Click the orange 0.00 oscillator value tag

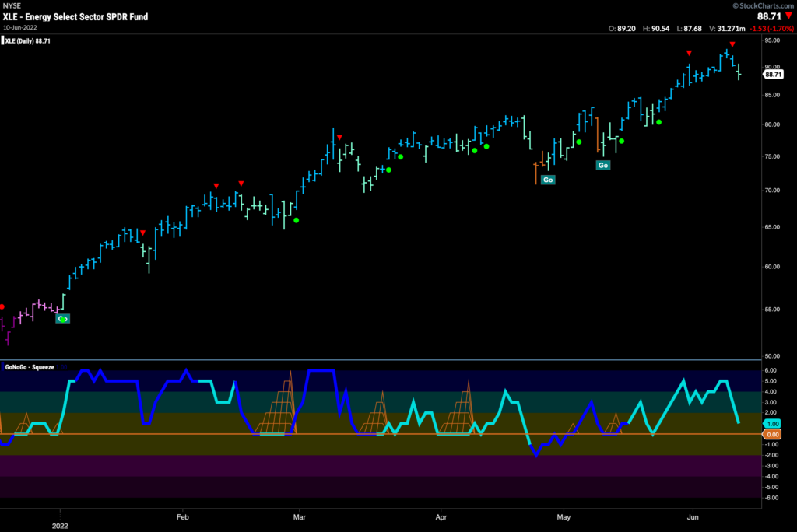click(773, 435)
